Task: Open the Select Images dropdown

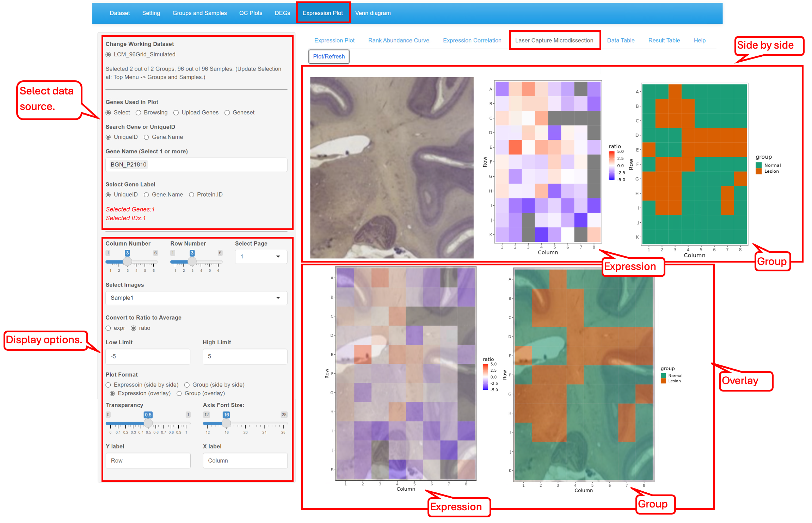Action: click(x=196, y=298)
